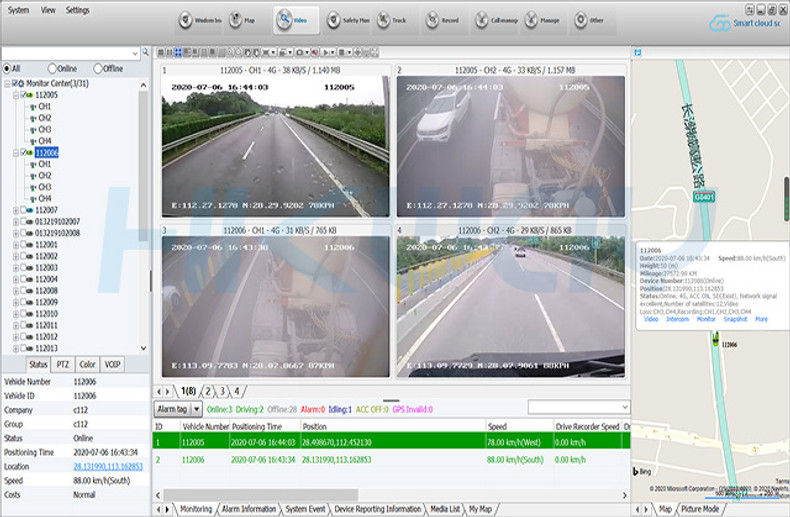Select CH3 camera under 112006
Viewport: 790px width, 517px height.
pyautogui.click(x=45, y=187)
